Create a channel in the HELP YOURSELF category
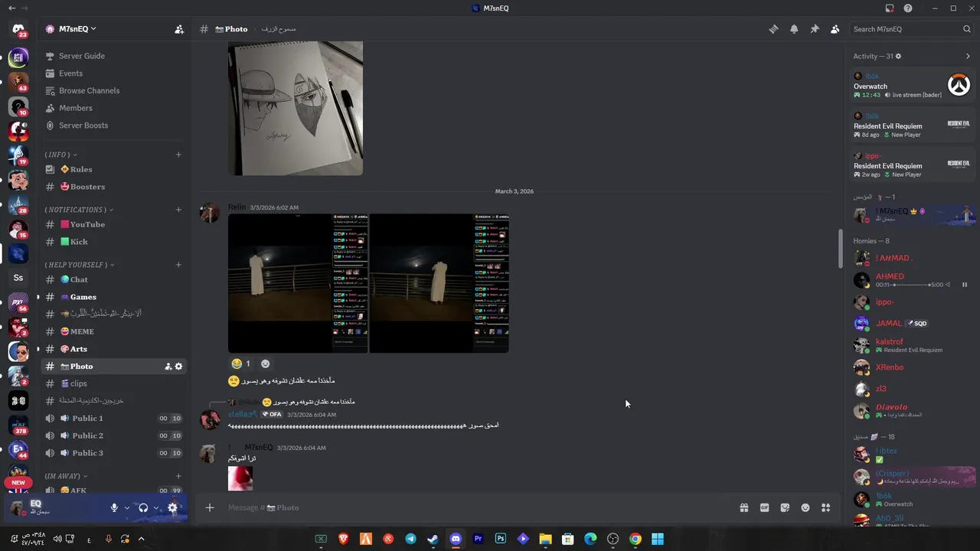The width and height of the screenshot is (980, 551). (x=178, y=265)
